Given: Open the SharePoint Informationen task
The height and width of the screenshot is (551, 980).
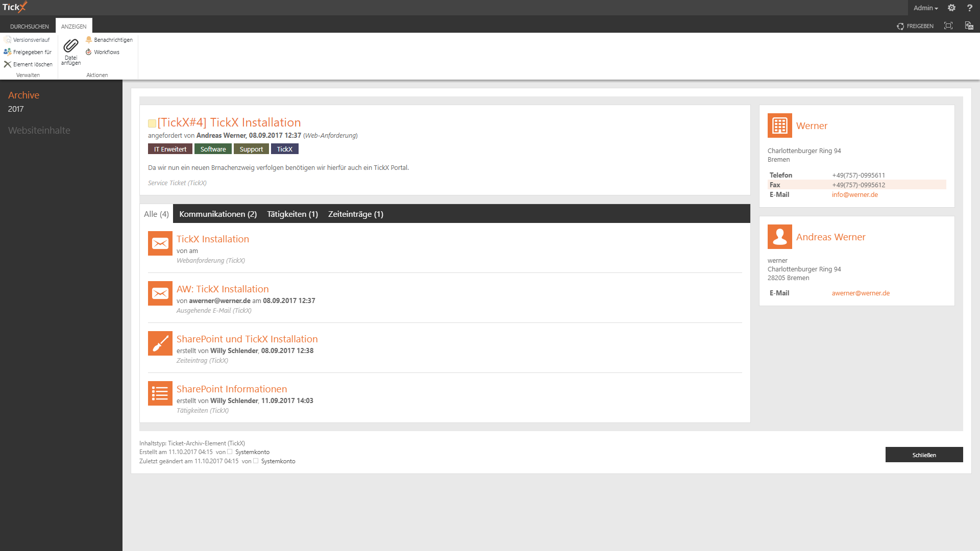Looking at the screenshot, I should pos(232,389).
